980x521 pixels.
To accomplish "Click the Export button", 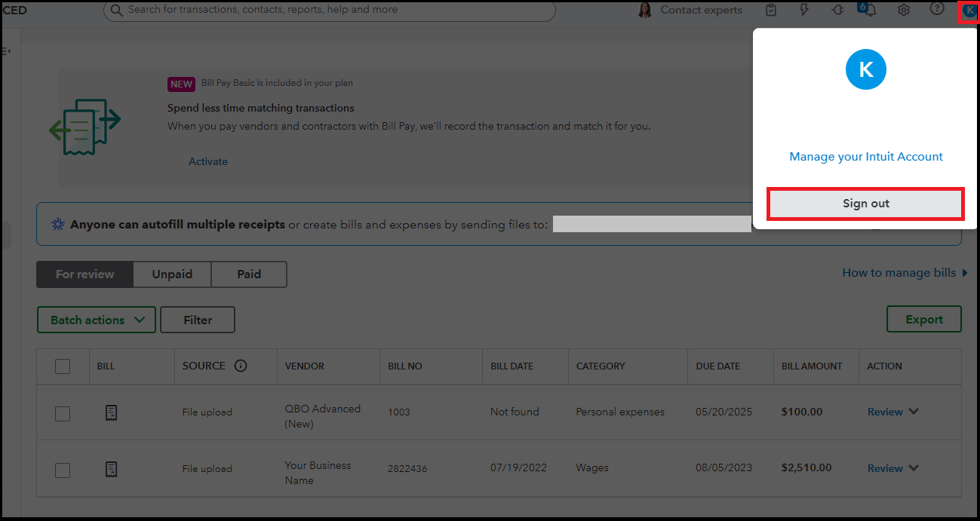I will tap(924, 319).
